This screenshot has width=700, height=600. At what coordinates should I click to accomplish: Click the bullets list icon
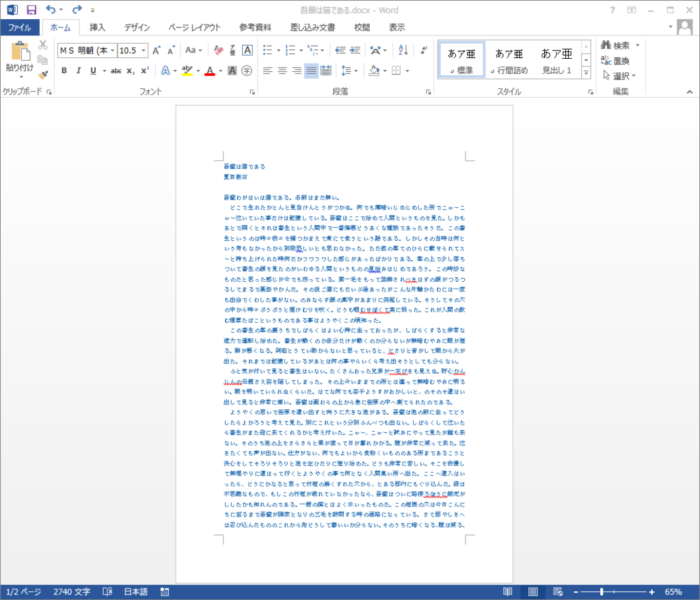(268, 50)
